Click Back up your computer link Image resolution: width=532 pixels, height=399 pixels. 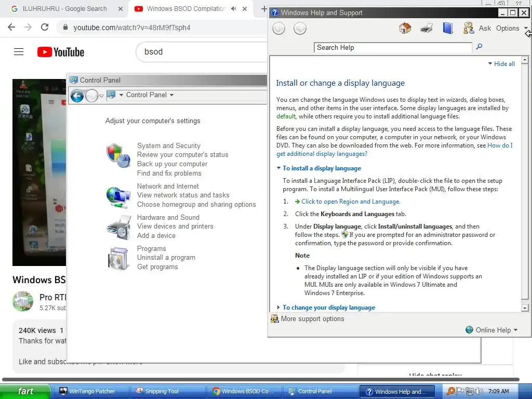point(172,164)
